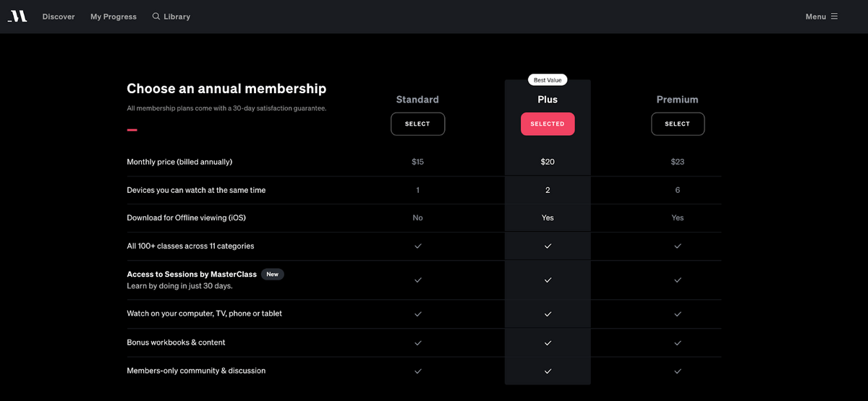Viewport: 868px width, 401px height.
Task: Click Bonus workbooks & content label
Action: point(176,342)
